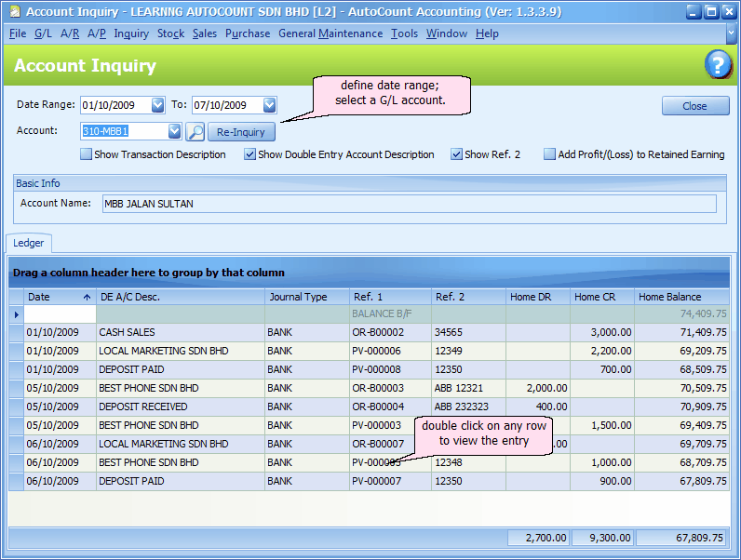Click the row selector for the DEPOSIT RECEIVED row
This screenshot has width=741, height=560.
17,407
